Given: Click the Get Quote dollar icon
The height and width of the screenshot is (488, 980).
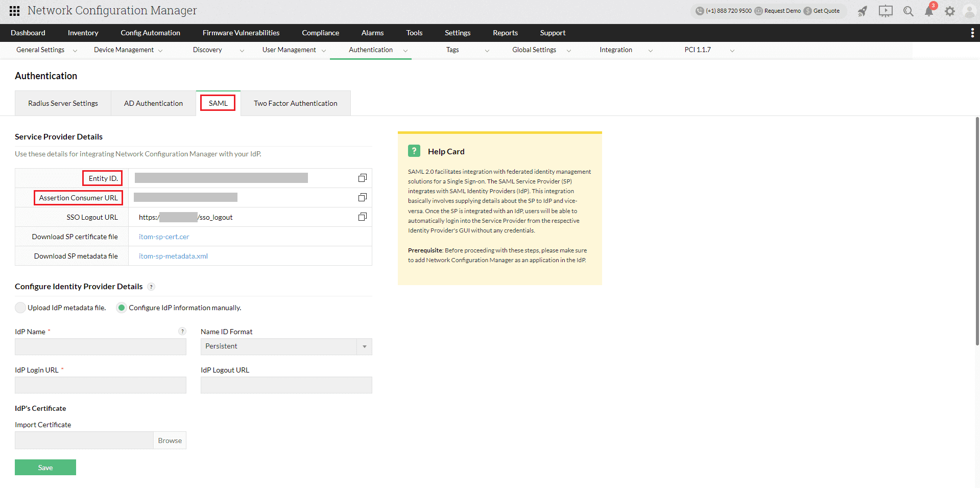Looking at the screenshot, I should pos(808,11).
